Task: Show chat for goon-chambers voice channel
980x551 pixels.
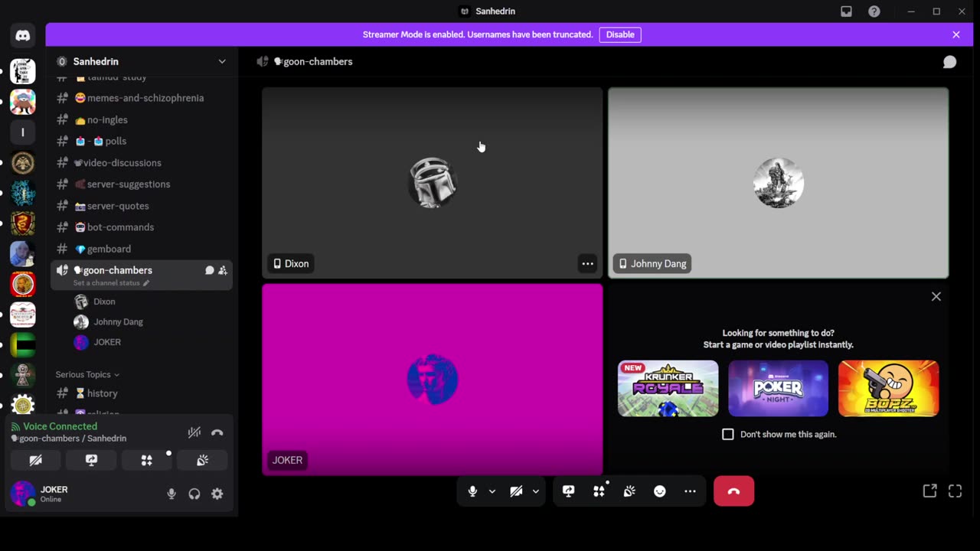Action: coord(949,62)
